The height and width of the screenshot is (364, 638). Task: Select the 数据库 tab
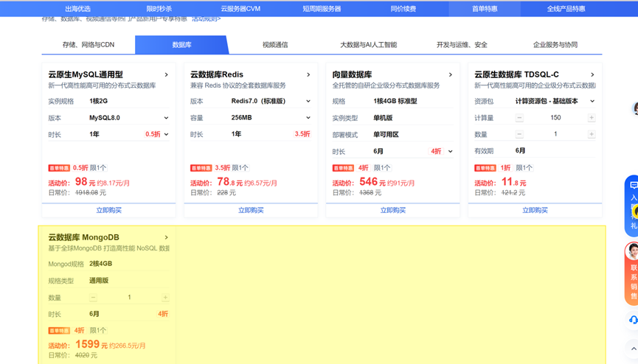click(x=181, y=45)
